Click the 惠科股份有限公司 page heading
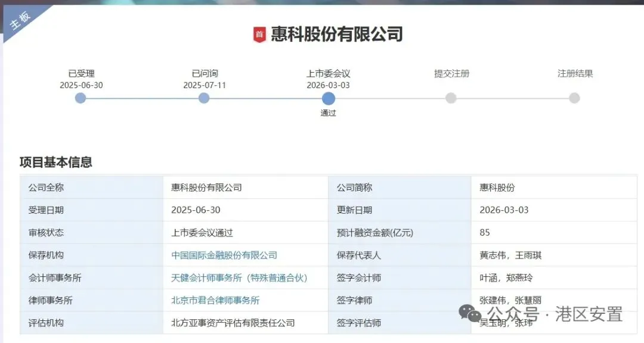This screenshot has height=343, width=644. pyautogui.click(x=337, y=35)
